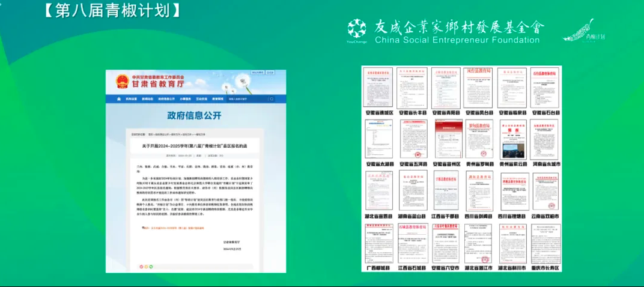Image resolution: width=644 pixels, height=287 pixels.
Task: Click the 政府信息公开 page heading
Action: tap(194, 115)
